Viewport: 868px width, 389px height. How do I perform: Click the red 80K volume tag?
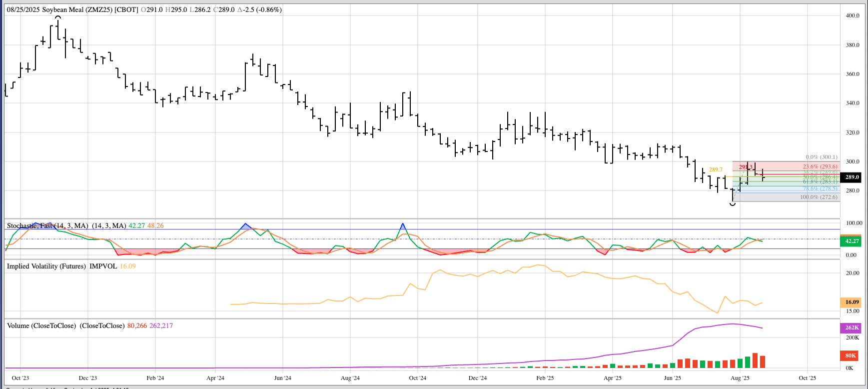(851, 355)
